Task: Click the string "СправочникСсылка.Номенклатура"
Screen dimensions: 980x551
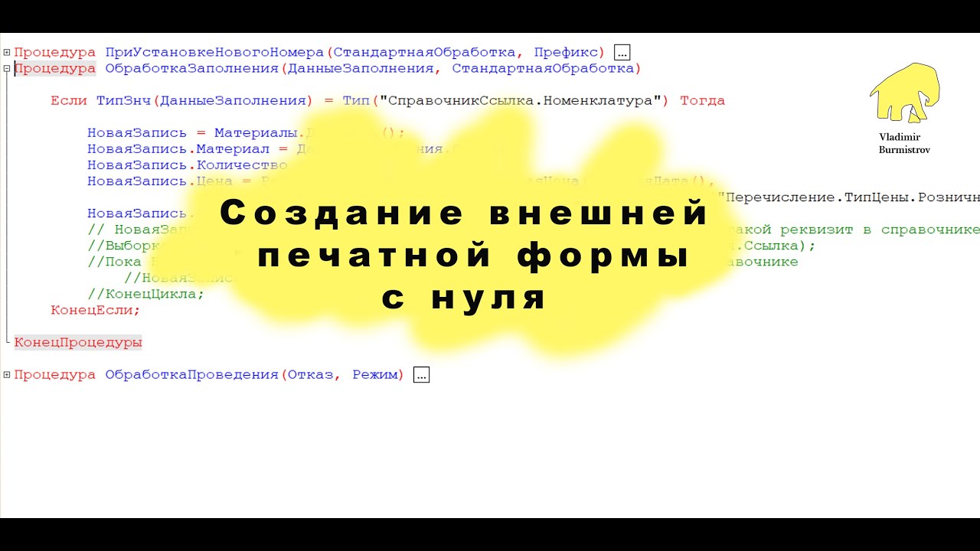Action: point(520,100)
